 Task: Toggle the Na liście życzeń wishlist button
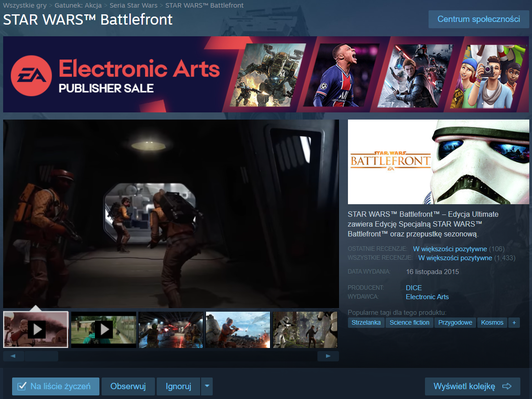coord(56,386)
